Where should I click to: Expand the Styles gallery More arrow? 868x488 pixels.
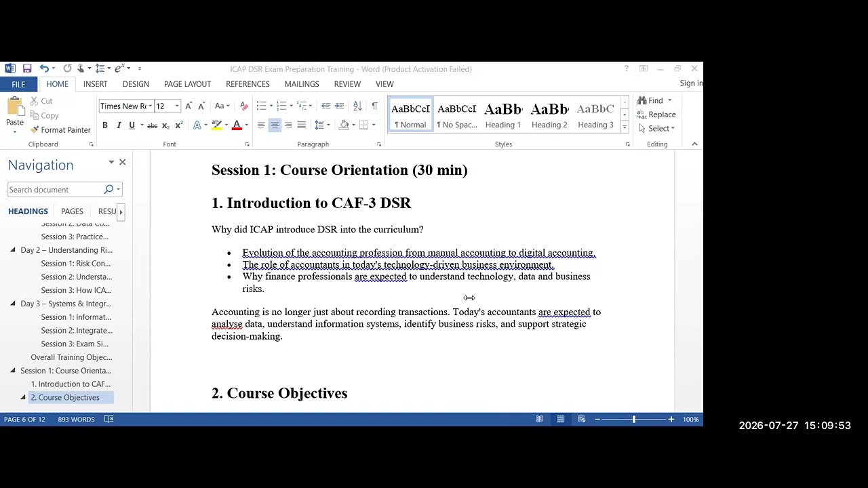tap(625, 127)
